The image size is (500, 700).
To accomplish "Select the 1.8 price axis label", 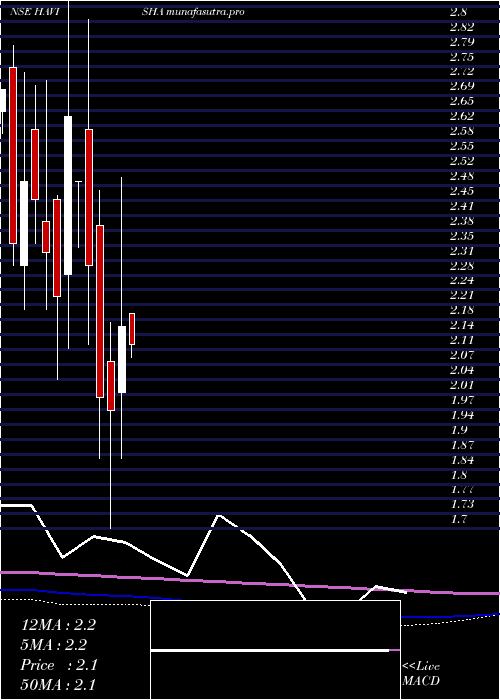I will click(x=458, y=475).
